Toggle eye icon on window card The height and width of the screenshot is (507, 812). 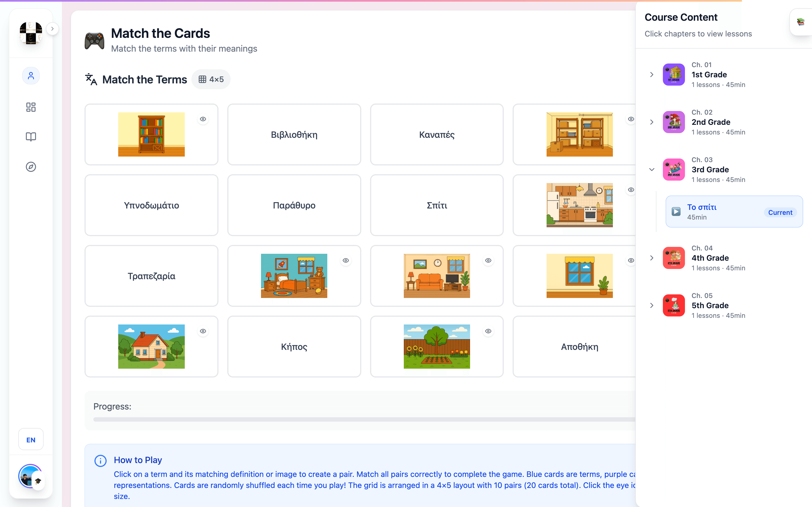click(631, 261)
